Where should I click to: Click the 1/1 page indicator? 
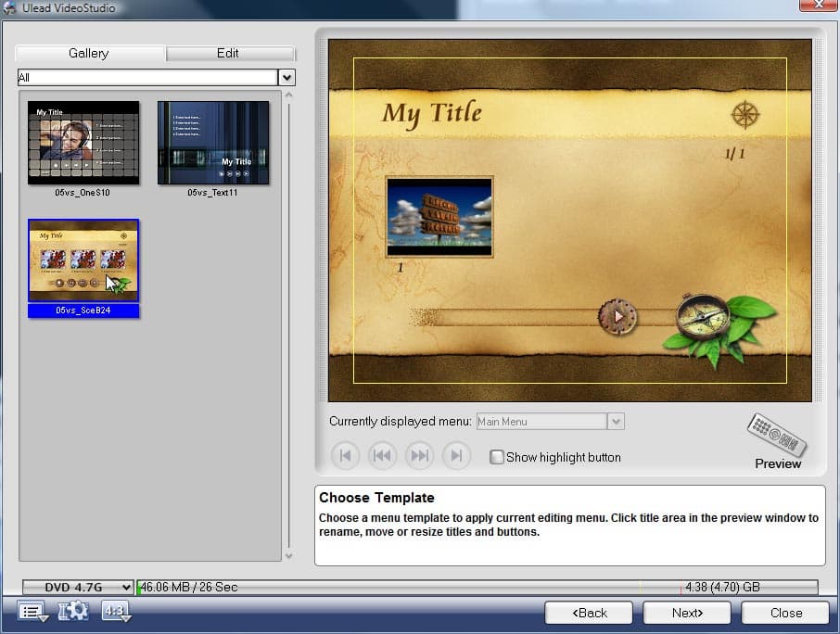(735, 154)
